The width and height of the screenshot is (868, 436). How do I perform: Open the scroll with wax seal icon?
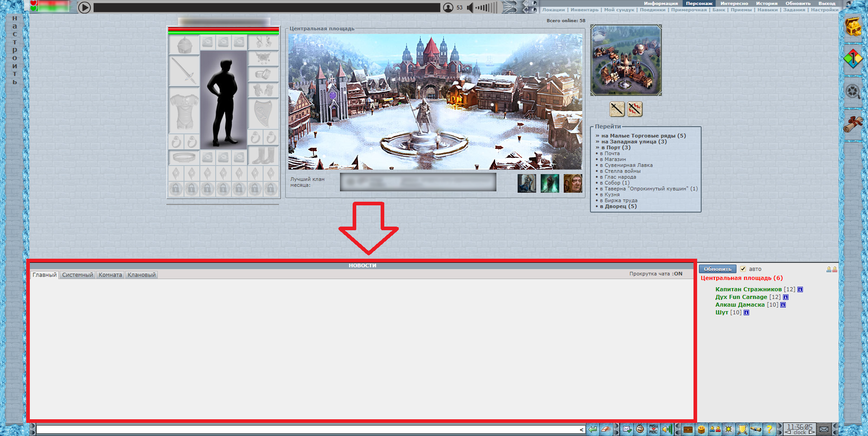point(853,124)
